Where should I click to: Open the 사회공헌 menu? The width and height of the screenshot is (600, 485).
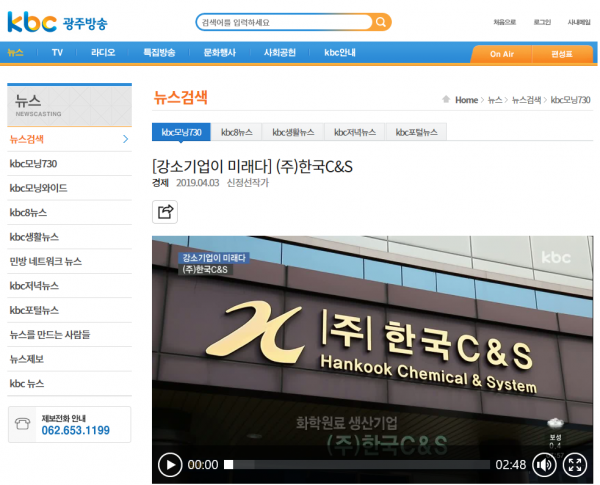(280, 52)
